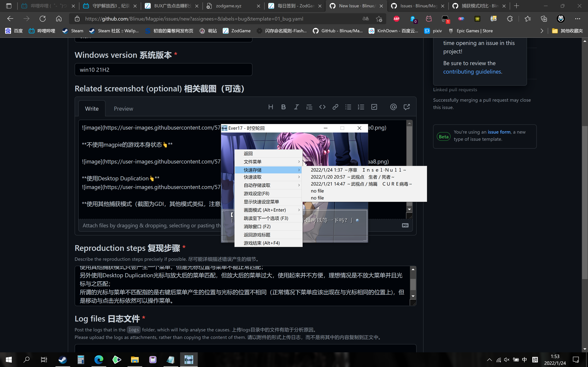Image resolution: width=588 pixels, height=367 pixels.
Task: Expand the 快速读取 submenu
Action: [x=252, y=177]
